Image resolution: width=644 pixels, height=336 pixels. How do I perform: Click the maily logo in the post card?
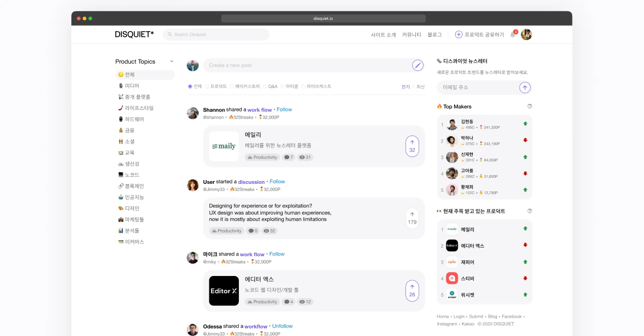coord(224,146)
